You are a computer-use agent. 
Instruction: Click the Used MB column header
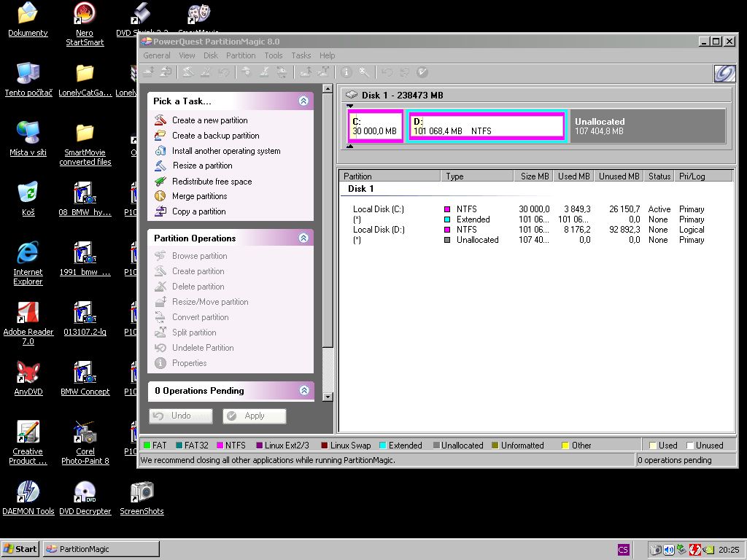tap(573, 176)
